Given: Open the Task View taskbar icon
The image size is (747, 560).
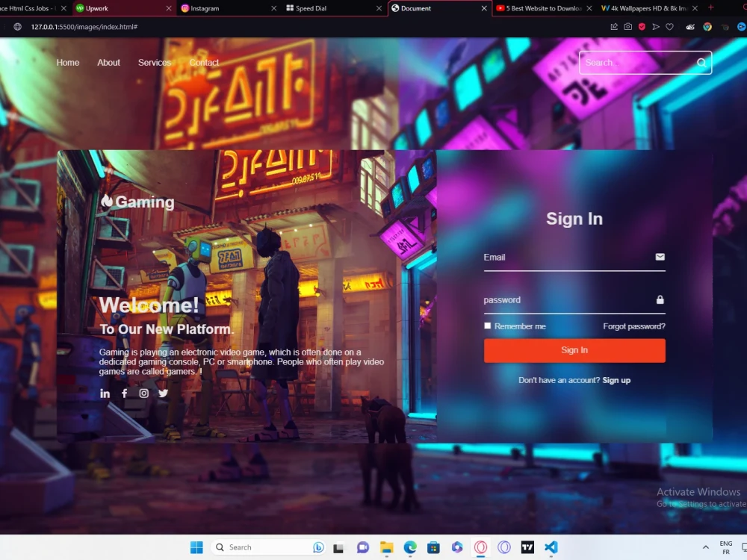Looking at the screenshot, I should (x=338, y=547).
